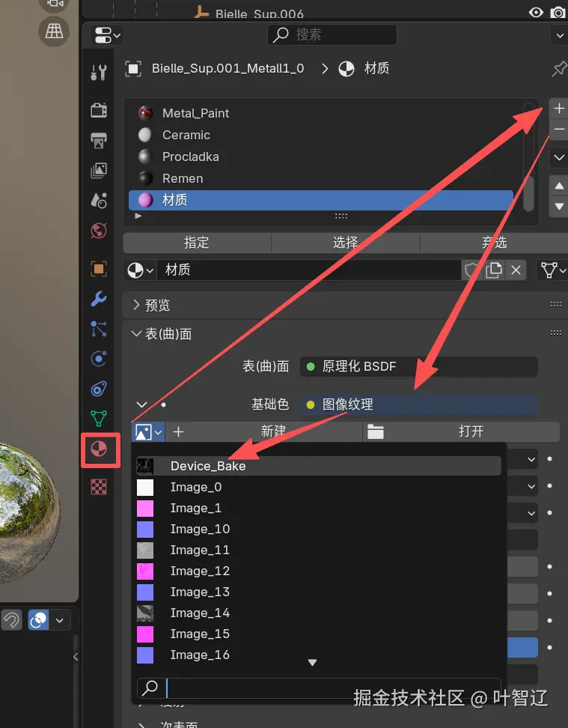
Task: Open the Modifiers wrench tab
Action: pyautogui.click(x=98, y=299)
